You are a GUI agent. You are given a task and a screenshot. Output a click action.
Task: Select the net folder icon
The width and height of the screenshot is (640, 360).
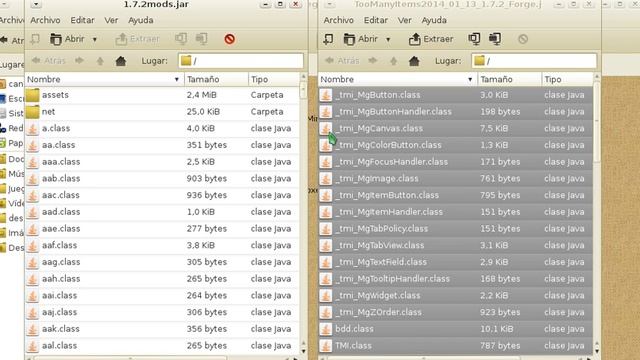point(33,112)
